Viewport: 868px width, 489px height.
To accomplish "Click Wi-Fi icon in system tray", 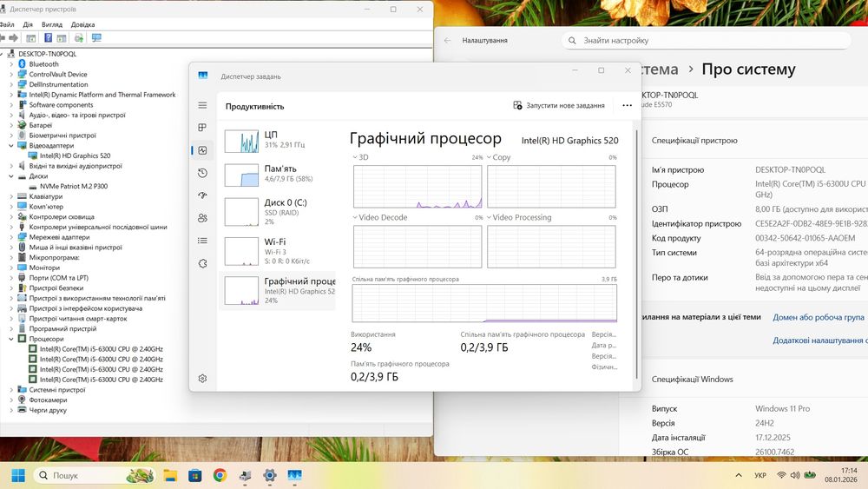I will click(781, 475).
